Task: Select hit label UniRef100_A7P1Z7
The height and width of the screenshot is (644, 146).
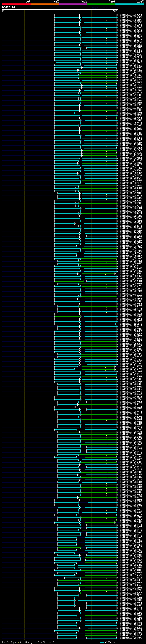Action: pyautogui.click(x=131, y=246)
